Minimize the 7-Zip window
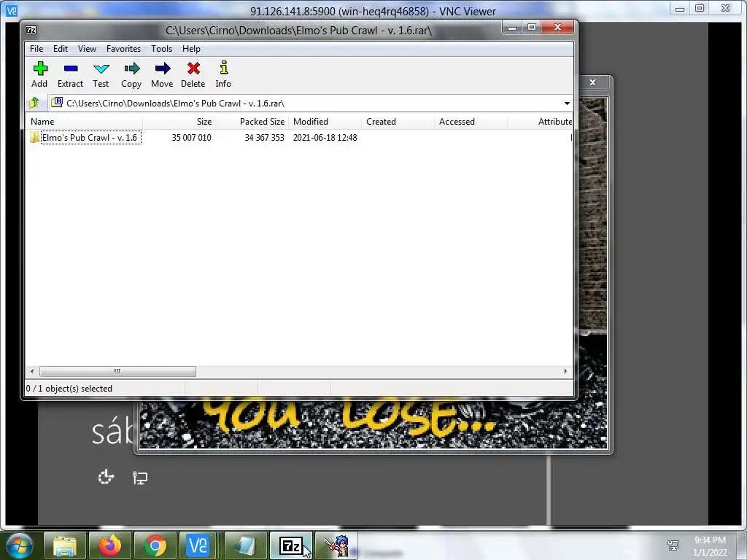Image resolution: width=747 pixels, height=560 pixels. (512, 28)
